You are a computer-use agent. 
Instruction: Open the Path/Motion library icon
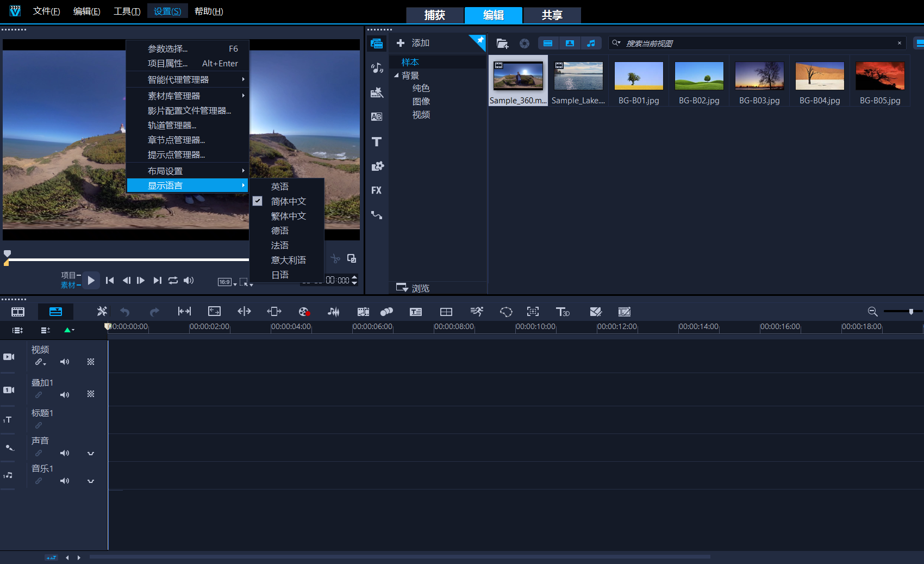(x=377, y=215)
